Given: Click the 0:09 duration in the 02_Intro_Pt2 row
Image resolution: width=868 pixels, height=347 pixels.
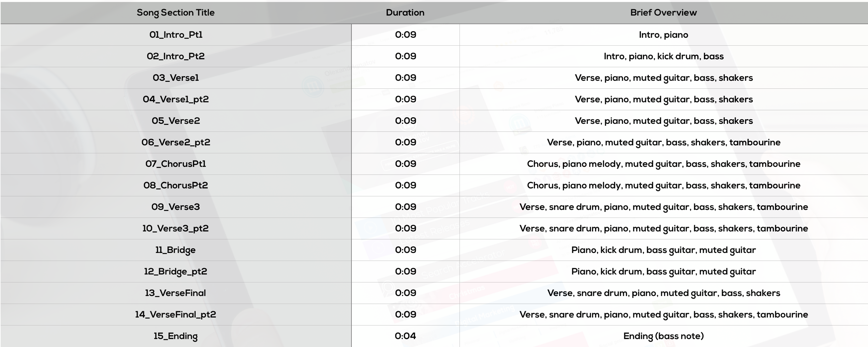Looking at the screenshot, I should (x=405, y=56).
